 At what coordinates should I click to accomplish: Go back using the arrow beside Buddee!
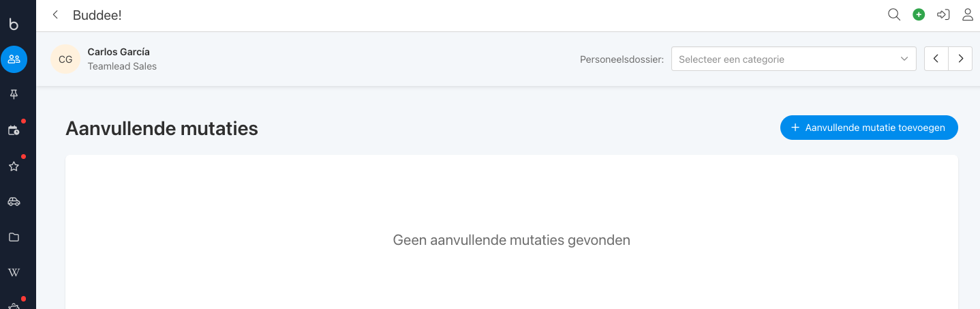55,15
